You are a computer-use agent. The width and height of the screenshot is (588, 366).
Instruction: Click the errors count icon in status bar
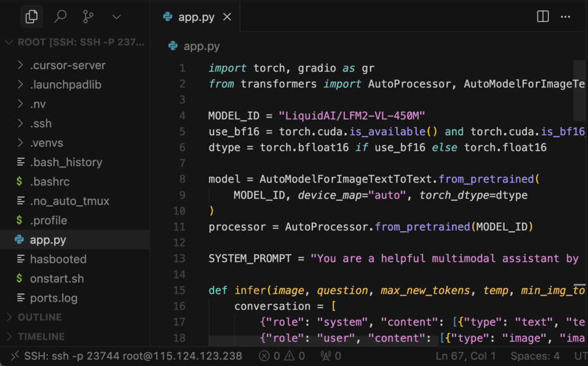pos(264,356)
